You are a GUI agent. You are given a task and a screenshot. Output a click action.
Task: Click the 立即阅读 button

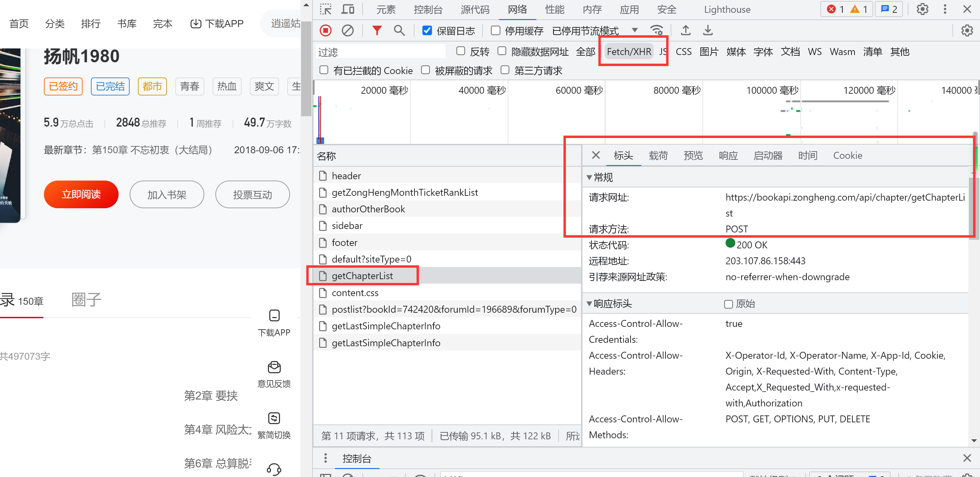point(81,194)
